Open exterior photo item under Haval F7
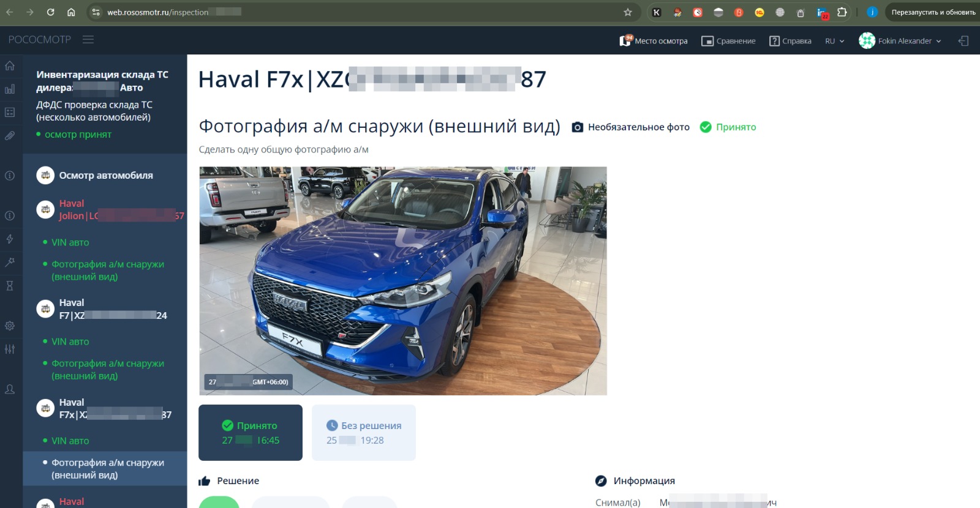 (108, 370)
